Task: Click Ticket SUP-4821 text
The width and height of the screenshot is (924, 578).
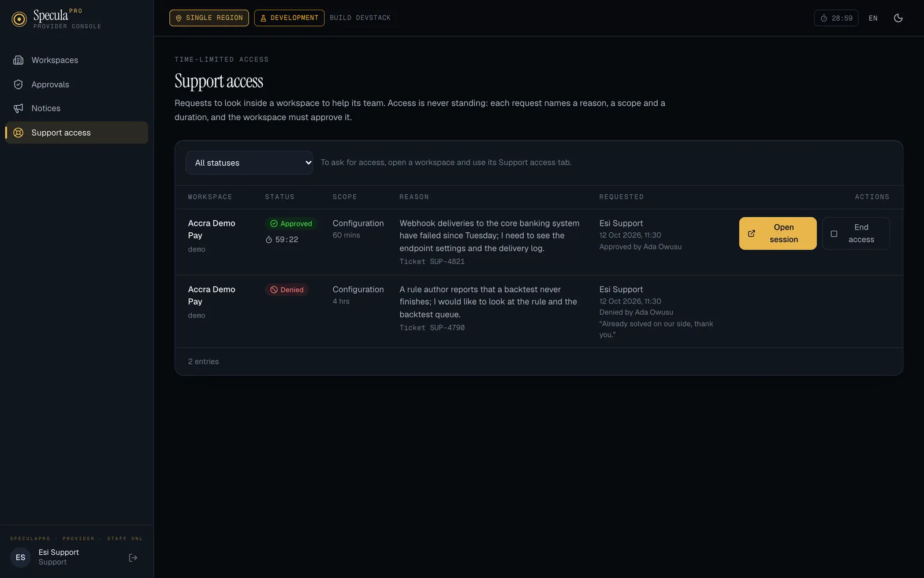Action: 432,261
